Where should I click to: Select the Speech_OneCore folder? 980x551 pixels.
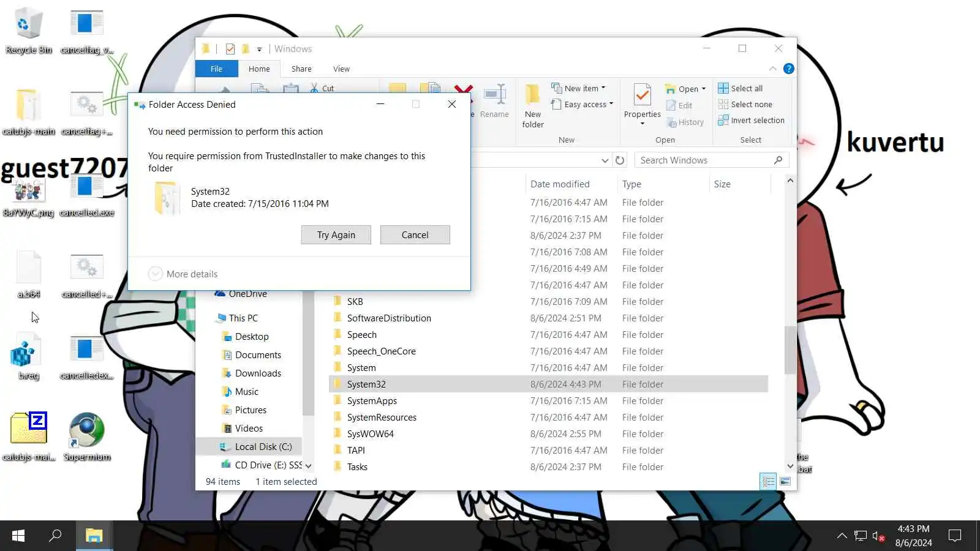[x=381, y=351]
